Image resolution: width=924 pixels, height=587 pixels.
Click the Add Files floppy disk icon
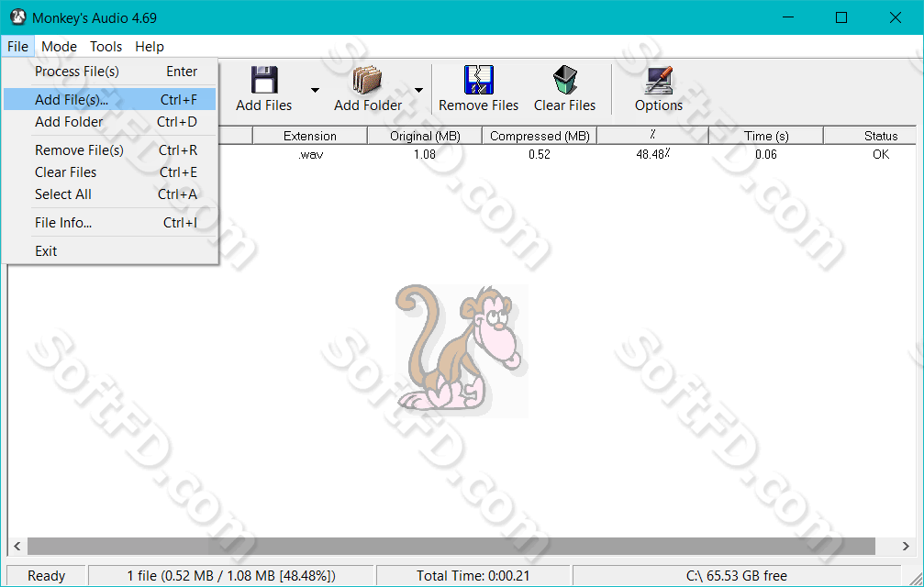(x=264, y=80)
